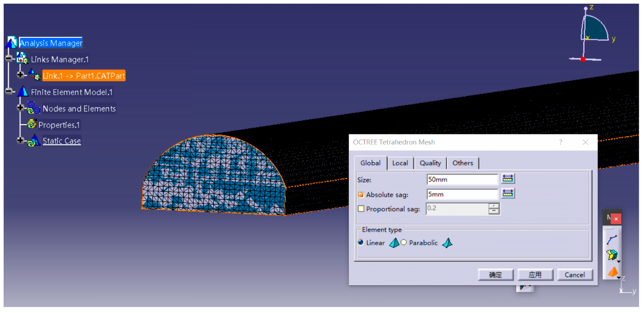
Task: Click the 应用 apply button
Action: click(x=535, y=275)
